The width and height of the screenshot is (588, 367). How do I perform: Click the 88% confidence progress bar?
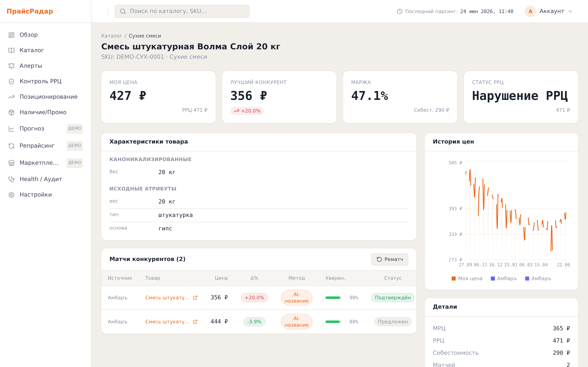[x=333, y=322]
